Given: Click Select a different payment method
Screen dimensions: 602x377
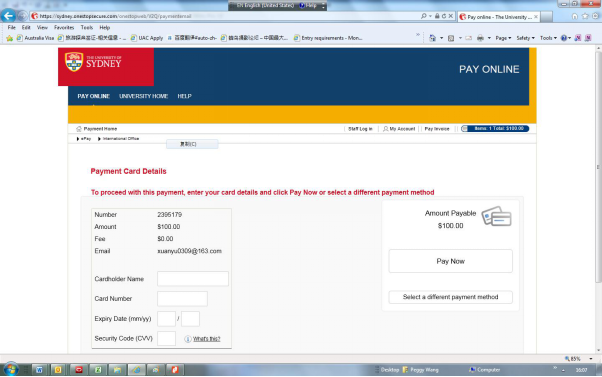Looking at the screenshot, I should point(450,297).
